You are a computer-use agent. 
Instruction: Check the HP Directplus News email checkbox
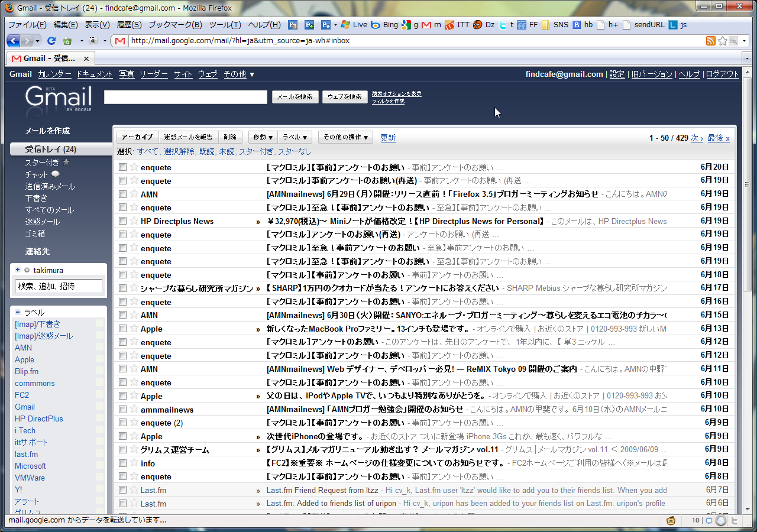(123, 221)
